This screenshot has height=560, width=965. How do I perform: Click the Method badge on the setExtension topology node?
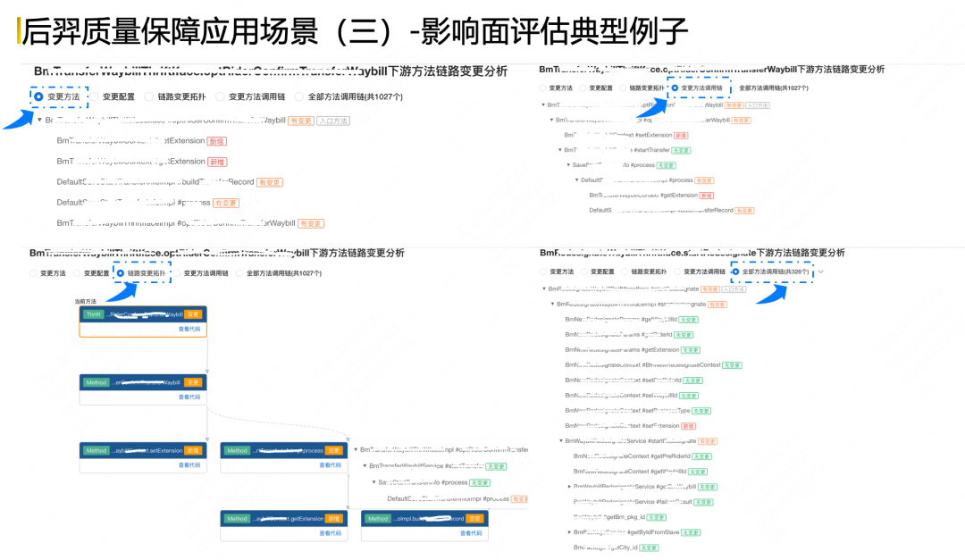96,450
